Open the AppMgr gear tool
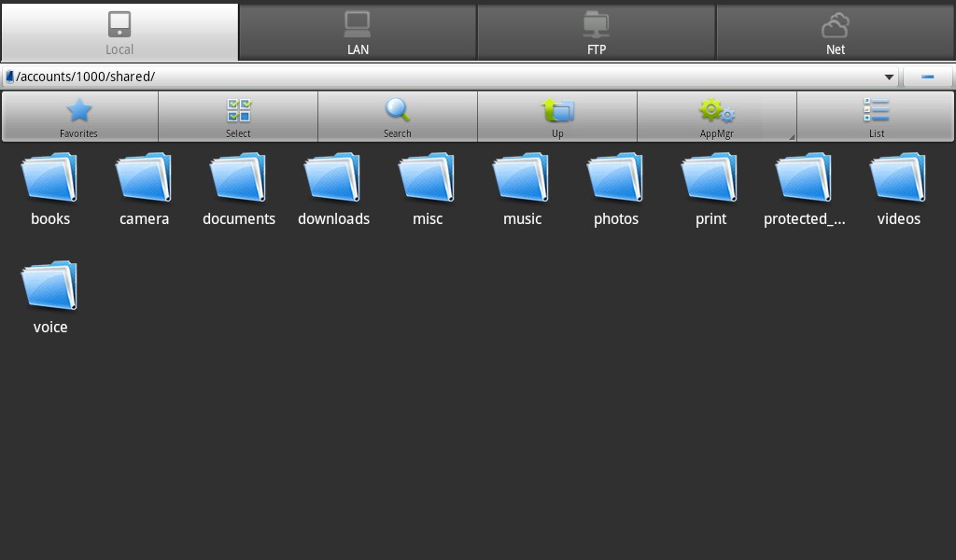The image size is (956, 560). coord(716,116)
